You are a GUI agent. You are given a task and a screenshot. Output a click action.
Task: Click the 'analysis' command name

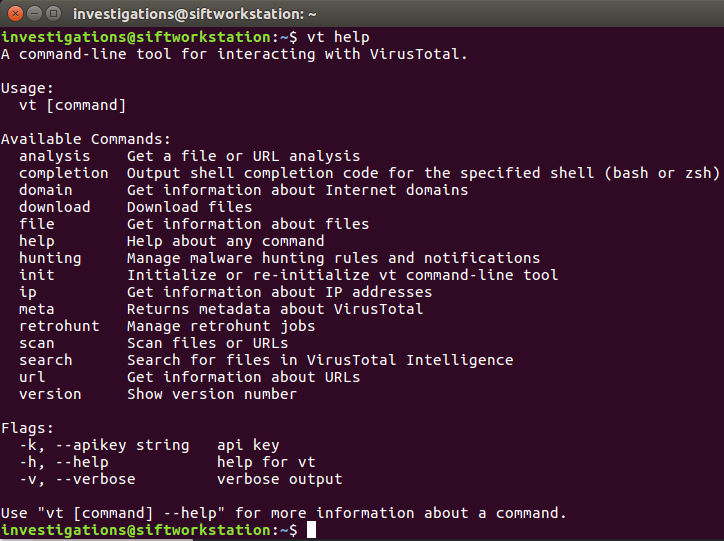click(54, 156)
